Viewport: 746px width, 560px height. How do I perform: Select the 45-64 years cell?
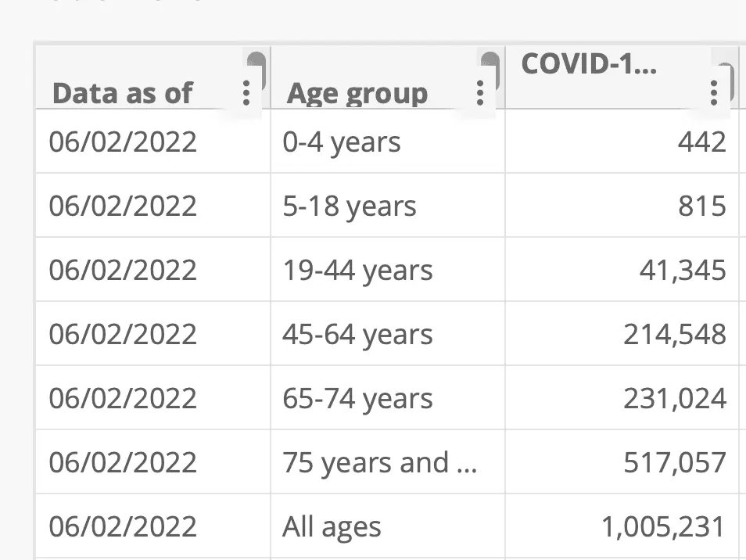[x=357, y=335]
